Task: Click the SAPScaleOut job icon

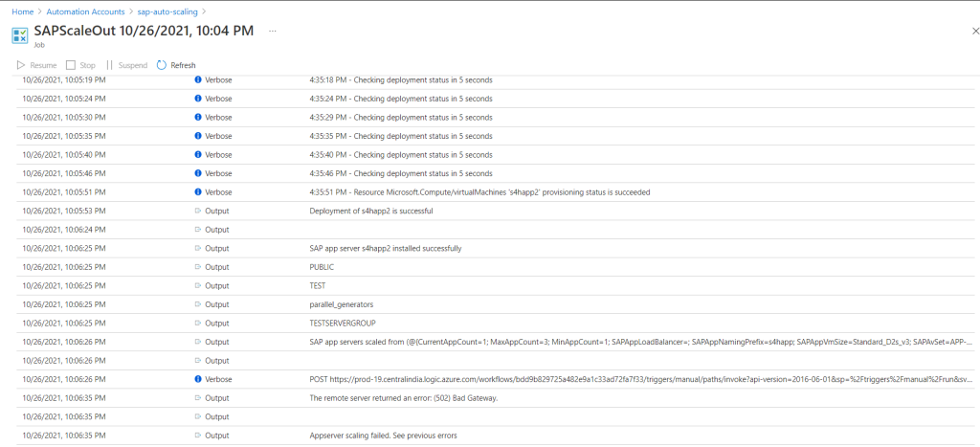Action: (20, 35)
